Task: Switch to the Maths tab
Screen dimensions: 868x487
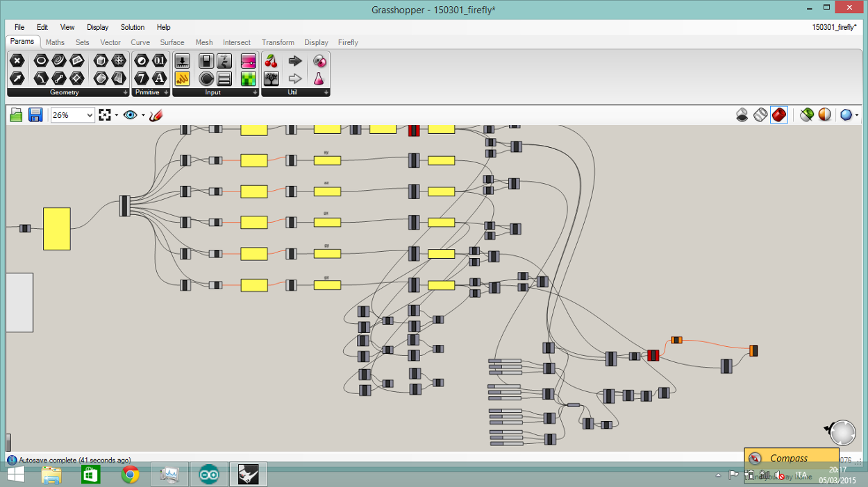Action: (55, 42)
